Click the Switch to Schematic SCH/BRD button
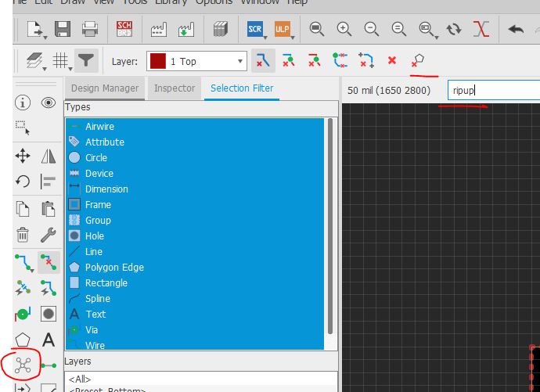This screenshot has height=392, width=540. [124, 29]
